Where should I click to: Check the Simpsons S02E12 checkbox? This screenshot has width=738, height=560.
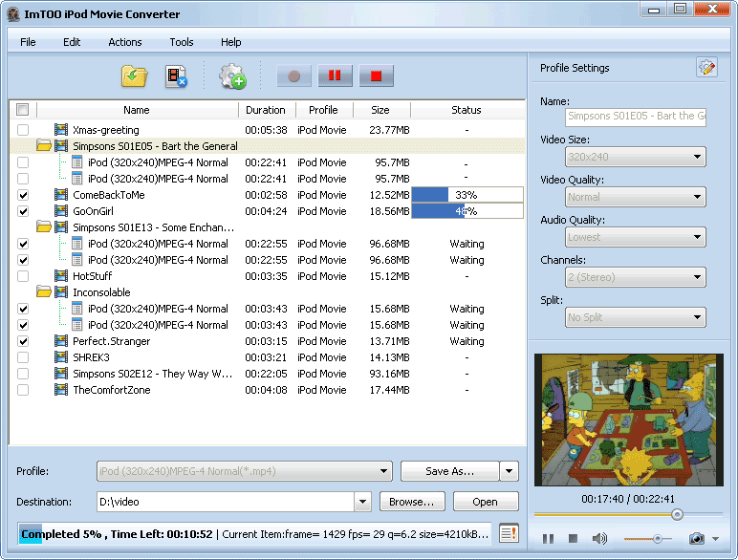(23, 374)
